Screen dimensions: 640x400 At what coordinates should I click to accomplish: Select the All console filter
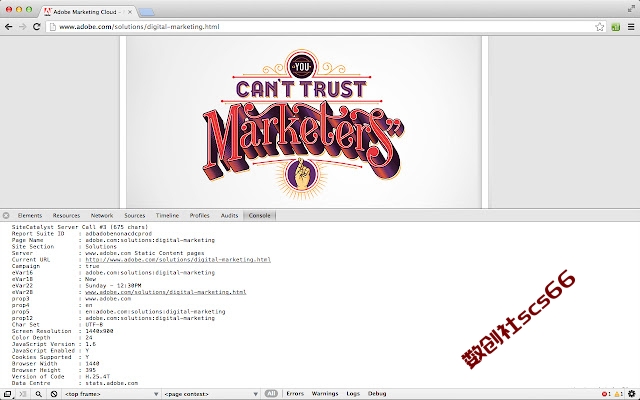[x=271, y=393]
